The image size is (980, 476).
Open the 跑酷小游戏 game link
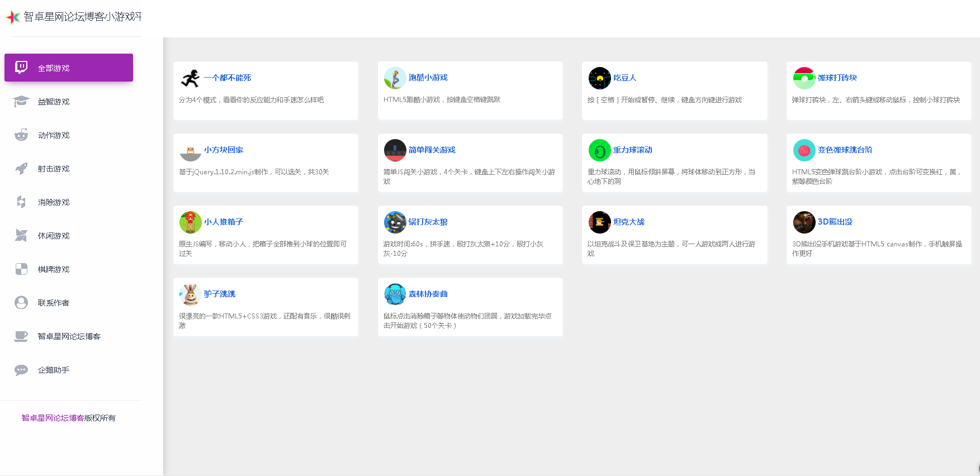pyautogui.click(x=428, y=78)
